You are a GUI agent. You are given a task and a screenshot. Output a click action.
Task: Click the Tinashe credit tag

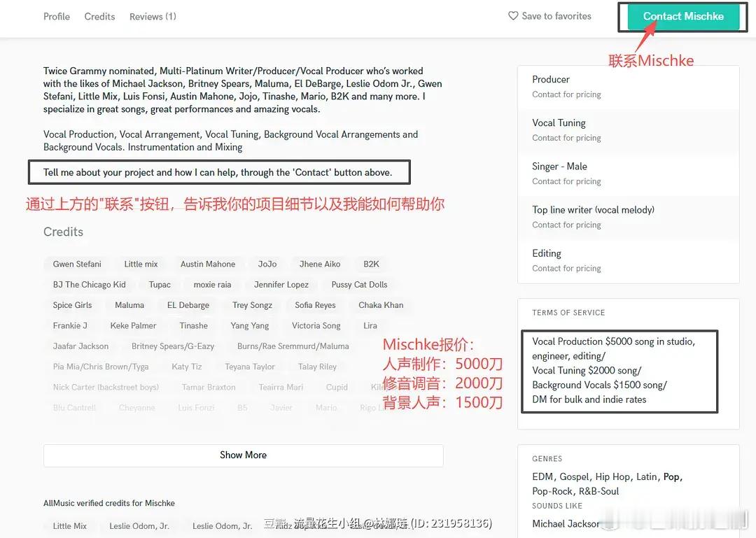[x=193, y=326]
